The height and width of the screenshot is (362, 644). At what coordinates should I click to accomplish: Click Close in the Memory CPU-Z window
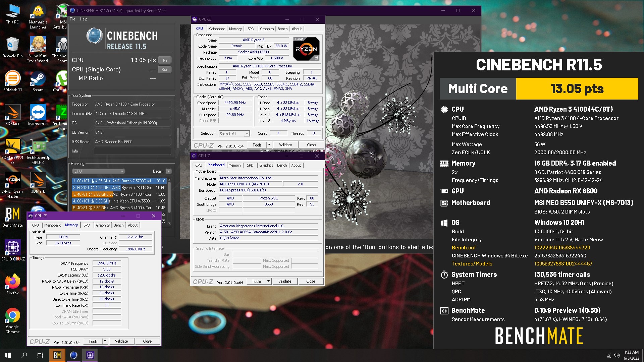(147, 341)
